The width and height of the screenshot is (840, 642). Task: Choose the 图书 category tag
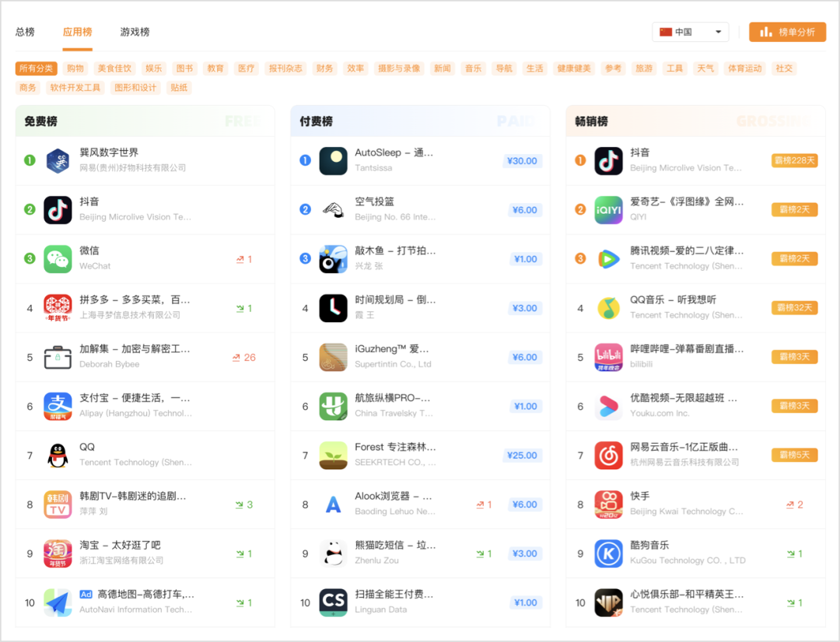coord(184,68)
